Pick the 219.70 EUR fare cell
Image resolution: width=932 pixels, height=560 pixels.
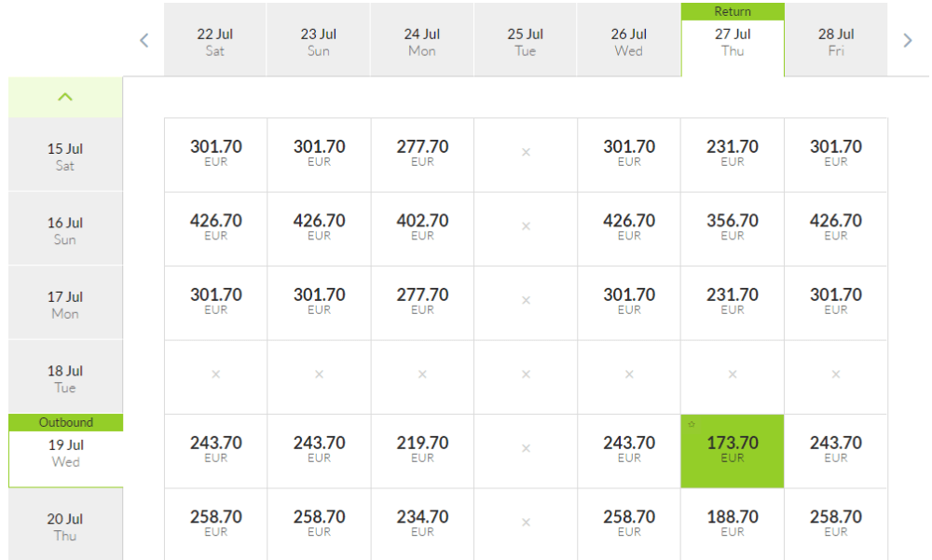click(x=422, y=450)
